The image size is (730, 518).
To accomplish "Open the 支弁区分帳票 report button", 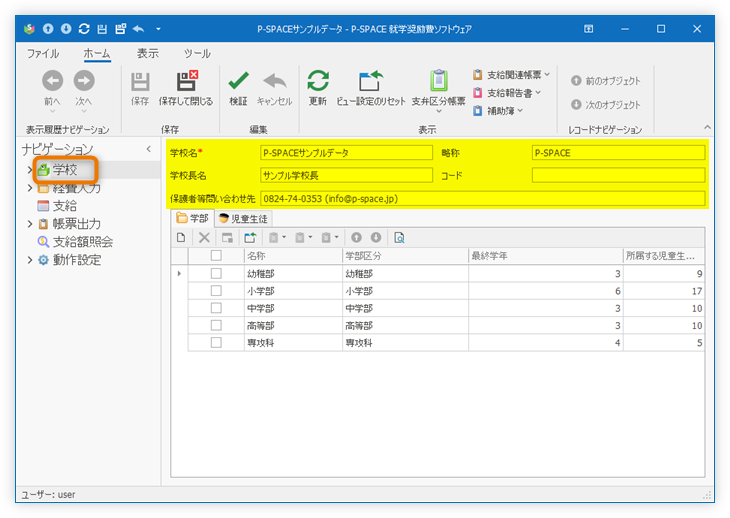I will tap(439, 91).
